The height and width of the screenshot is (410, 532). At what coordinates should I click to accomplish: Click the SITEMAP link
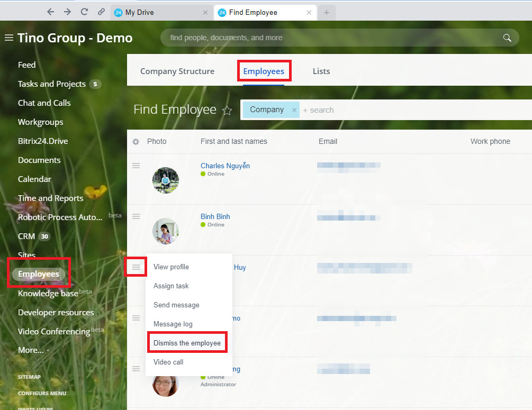[x=29, y=377]
